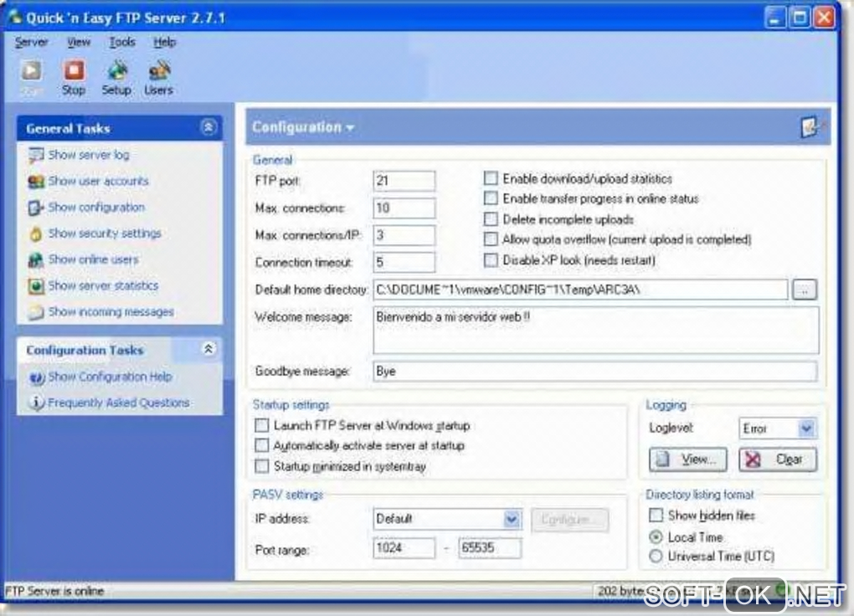The image size is (854, 616).
Task: Enable Automatically activate server at startup
Action: click(x=262, y=445)
